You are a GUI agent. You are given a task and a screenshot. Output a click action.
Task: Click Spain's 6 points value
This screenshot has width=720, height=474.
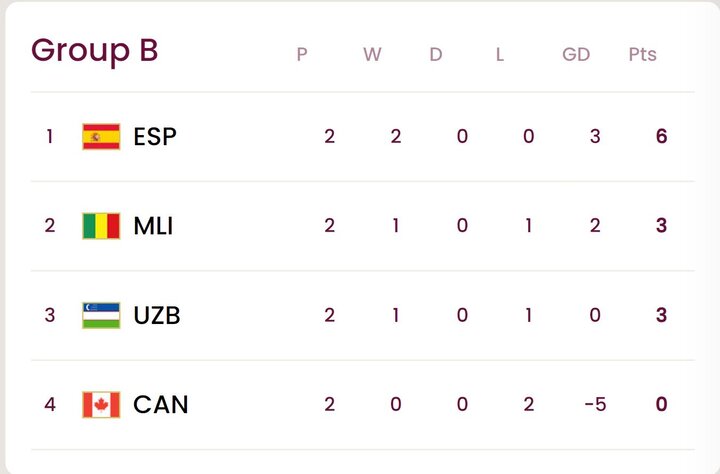(x=661, y=136)
